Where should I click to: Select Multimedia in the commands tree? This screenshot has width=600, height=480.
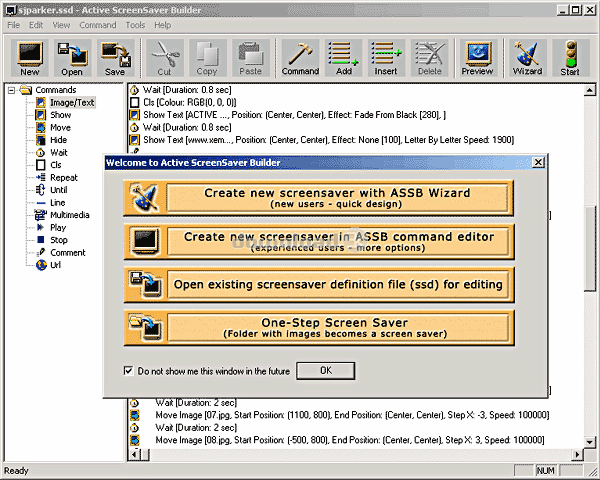click(70, 215)
